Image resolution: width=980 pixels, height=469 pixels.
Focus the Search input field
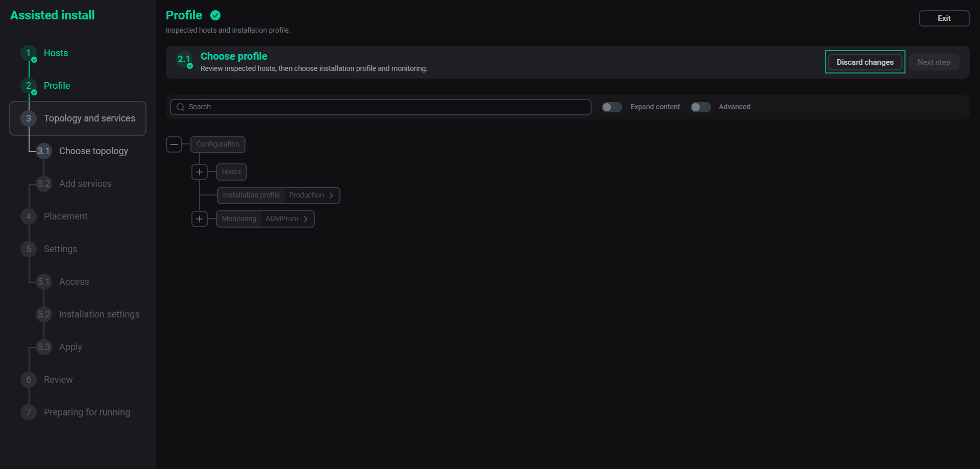tap(381, 107)
